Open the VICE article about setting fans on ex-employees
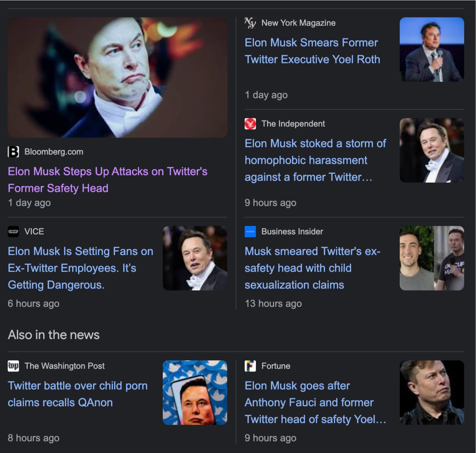476x453 pixels. (x=80, y=268)
